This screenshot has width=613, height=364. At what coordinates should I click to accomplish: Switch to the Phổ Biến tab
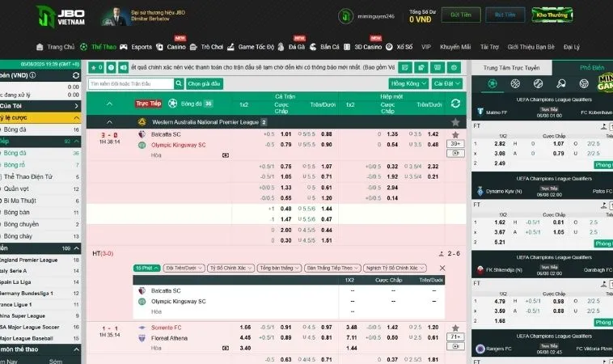tap(592, 68)
